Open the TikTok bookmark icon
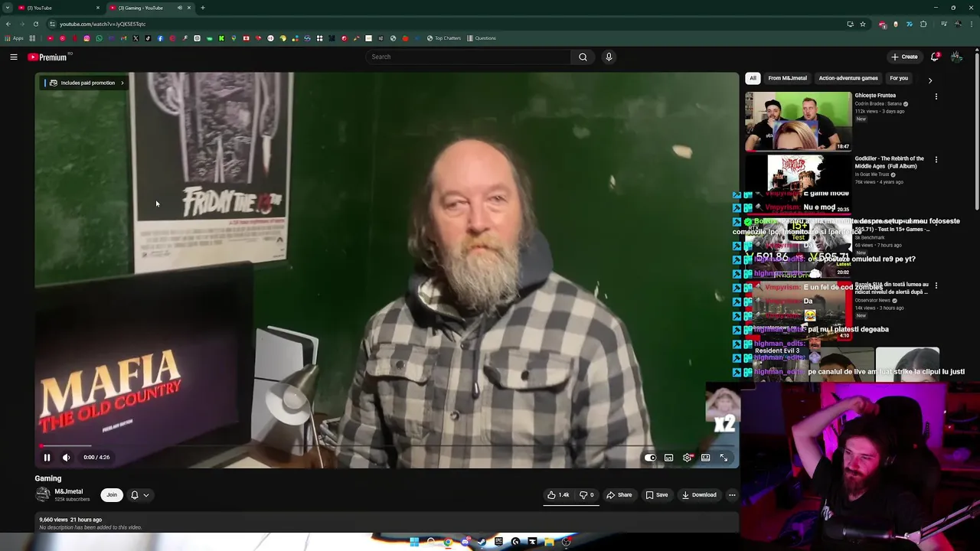This screenshot has height=551, width=980. (x=148, y=38)
